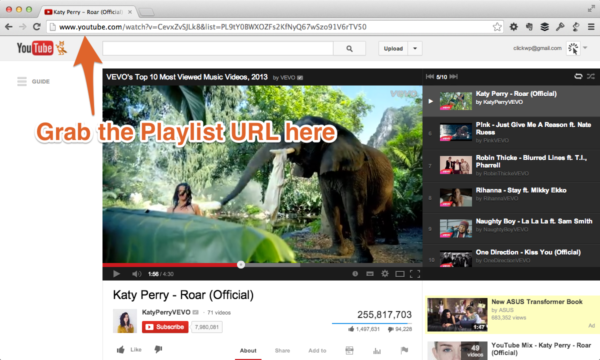The width and height of the screenshot is (600, 360).
Task: Open the Share tab
Action: coord(282,350)
